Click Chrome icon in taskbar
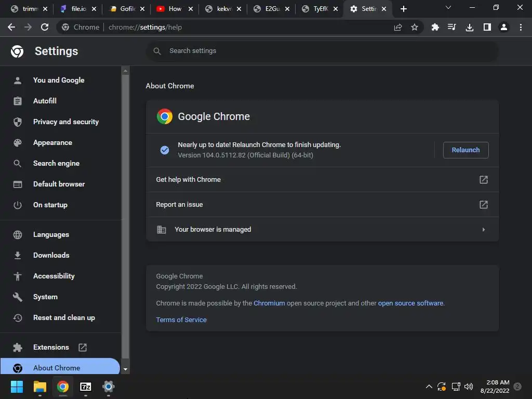Screen dimensions: 532x399 [x=63, y=387]
